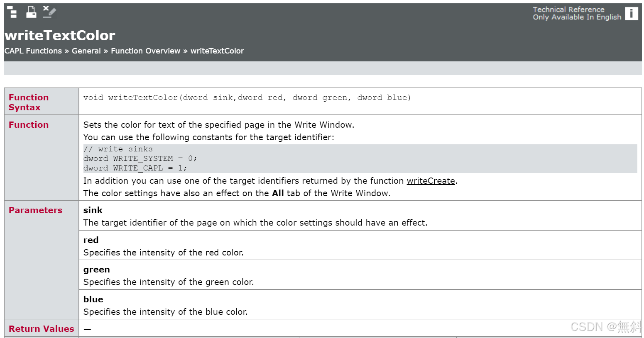
Task: Click the writeTextColor breadcrumb entry
Action: point(217,51)
